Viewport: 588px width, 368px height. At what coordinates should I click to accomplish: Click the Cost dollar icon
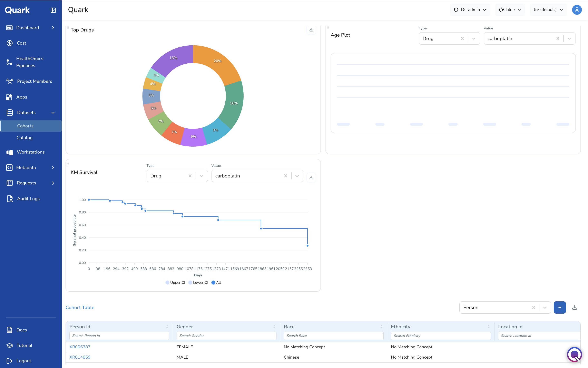[x=9, y=43]
